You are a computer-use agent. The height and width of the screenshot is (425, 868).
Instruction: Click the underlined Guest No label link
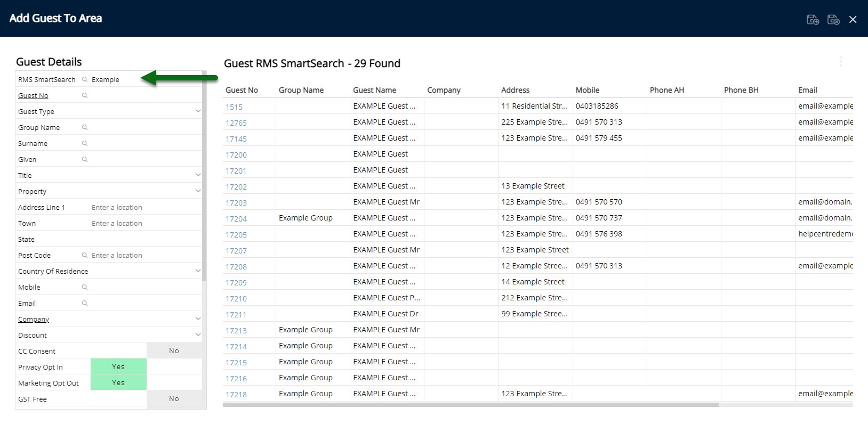click(33, 95)
